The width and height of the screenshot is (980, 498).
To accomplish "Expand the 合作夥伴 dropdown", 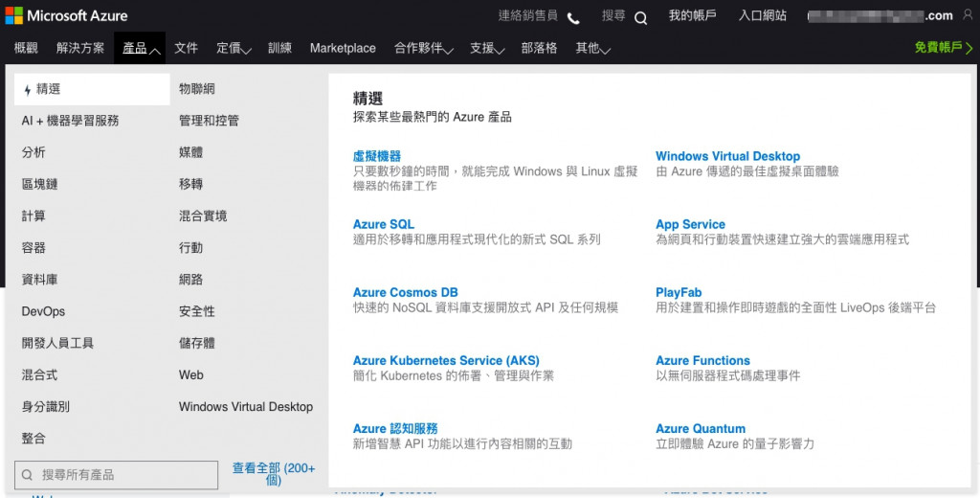I will [x=424, y=48].
